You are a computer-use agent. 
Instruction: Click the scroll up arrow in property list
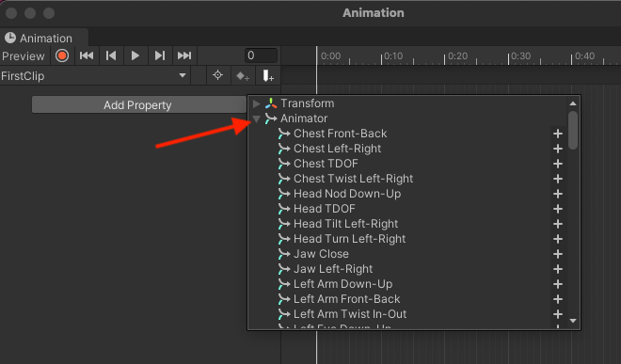(573, 103)
